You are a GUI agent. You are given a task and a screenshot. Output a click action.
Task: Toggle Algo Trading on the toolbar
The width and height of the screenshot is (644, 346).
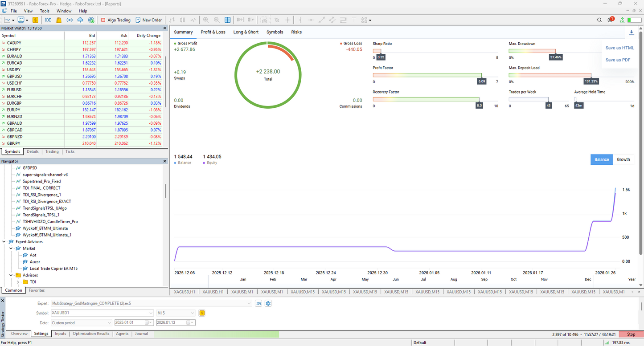(x=116, y=20)
